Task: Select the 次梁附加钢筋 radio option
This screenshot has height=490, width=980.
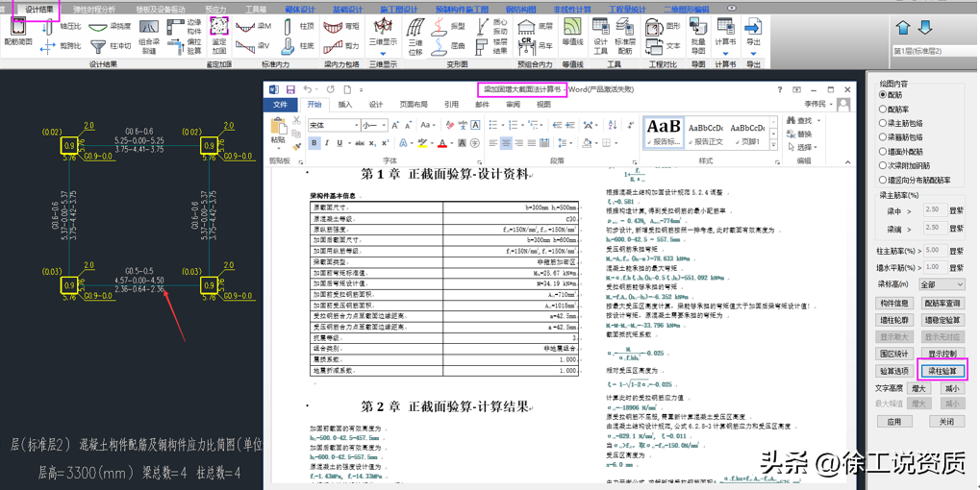Action: (883, 166)
